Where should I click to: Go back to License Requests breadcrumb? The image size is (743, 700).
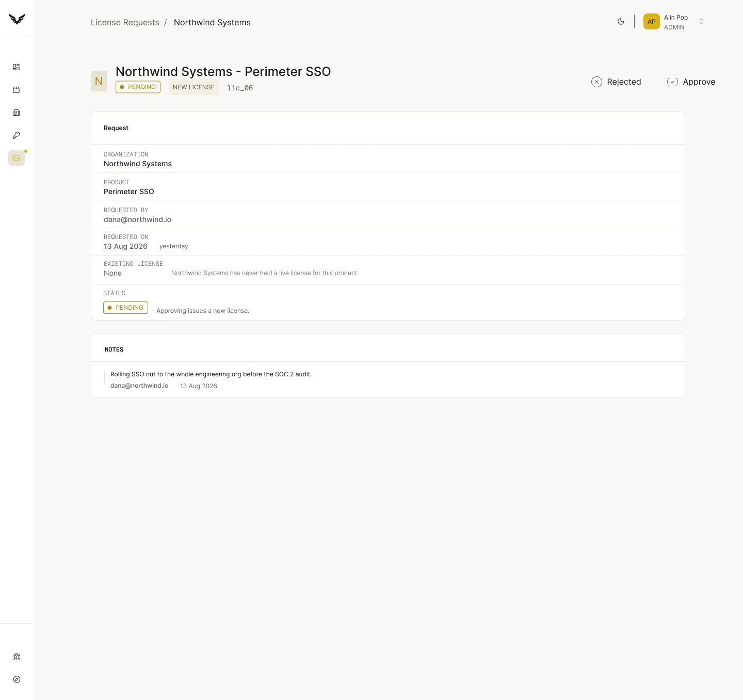125,23
